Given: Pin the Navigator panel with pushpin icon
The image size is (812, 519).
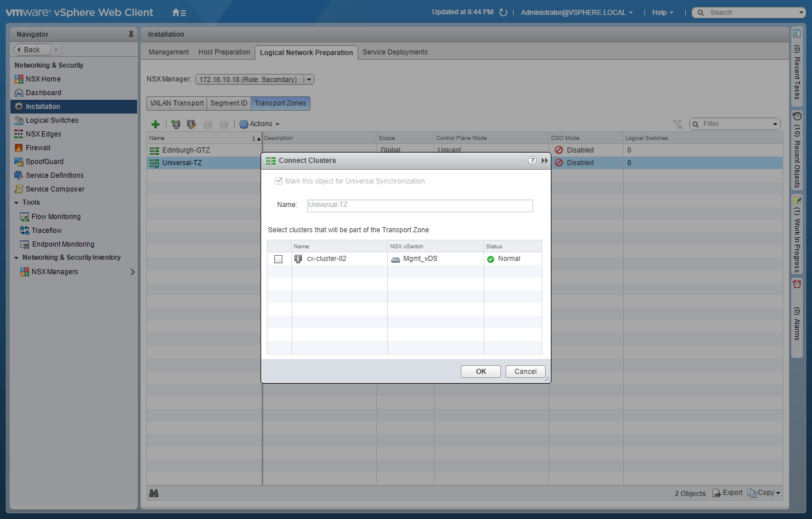Looking at the screenshot, I should click(x=131, y=34).
